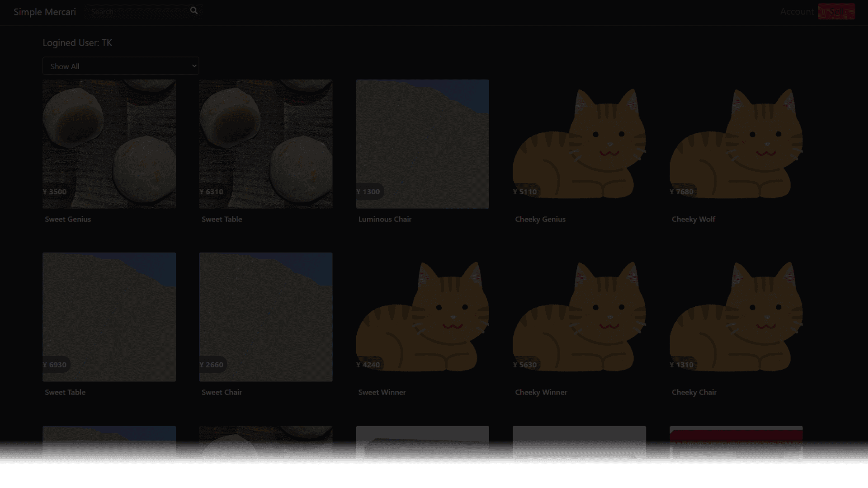Click the Luminous Chair title text
This screenshot has height=488, width=868.
(385, 219)
